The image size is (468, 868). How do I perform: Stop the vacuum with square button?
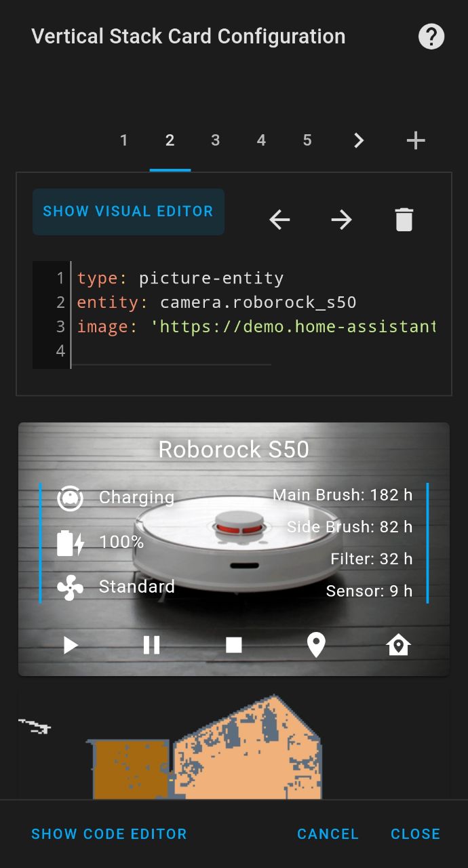pyautogui.click(x=234, y=645)
